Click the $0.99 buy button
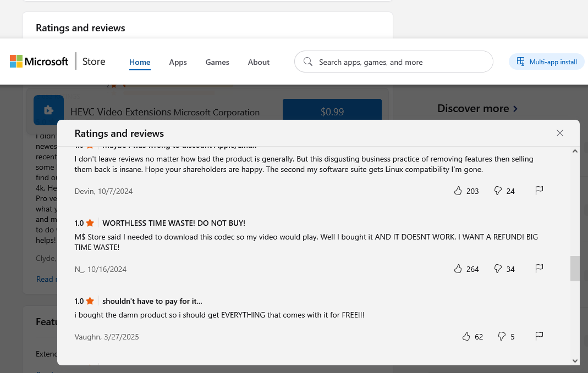The width and height of the screenshot is (588, 373). point(332,109)
